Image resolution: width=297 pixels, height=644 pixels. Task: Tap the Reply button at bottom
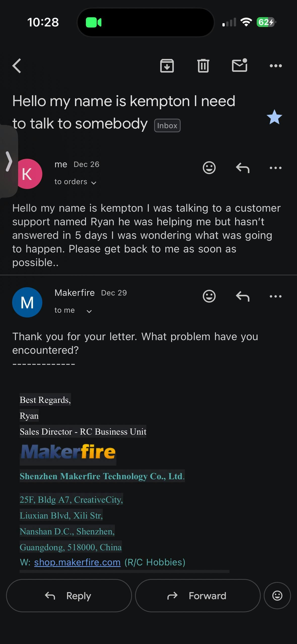tap(69, 596)
